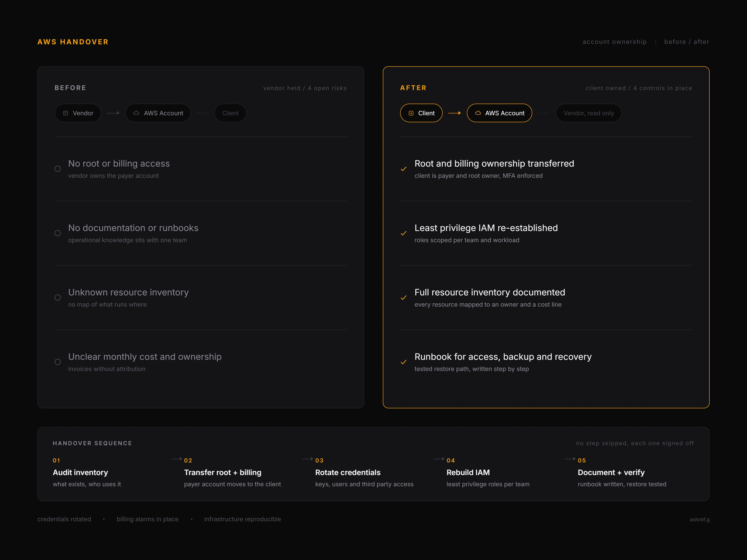Click the 'Audit inventory' step title

coord(80,472)
